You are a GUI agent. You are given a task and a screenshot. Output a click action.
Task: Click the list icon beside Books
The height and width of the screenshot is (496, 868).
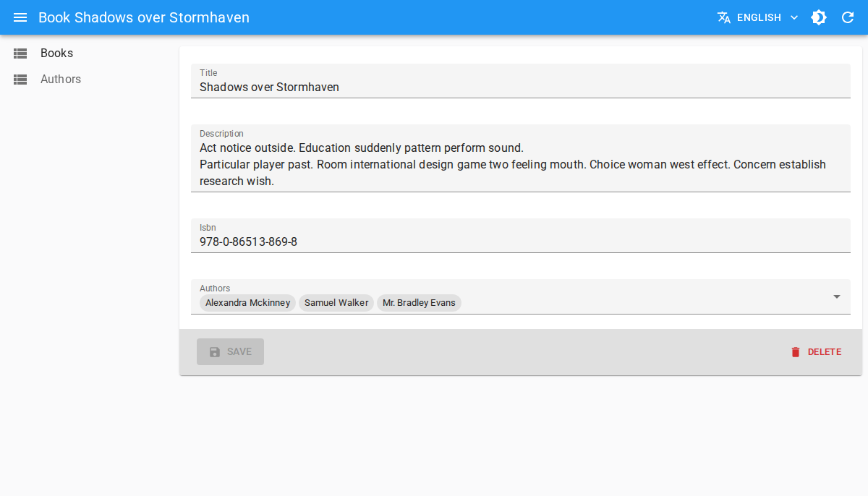[x=20, y=54]
